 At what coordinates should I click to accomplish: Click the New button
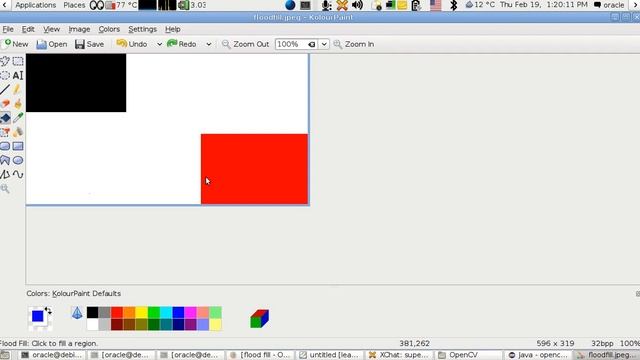pyautogui.click(x=16, y=44)
